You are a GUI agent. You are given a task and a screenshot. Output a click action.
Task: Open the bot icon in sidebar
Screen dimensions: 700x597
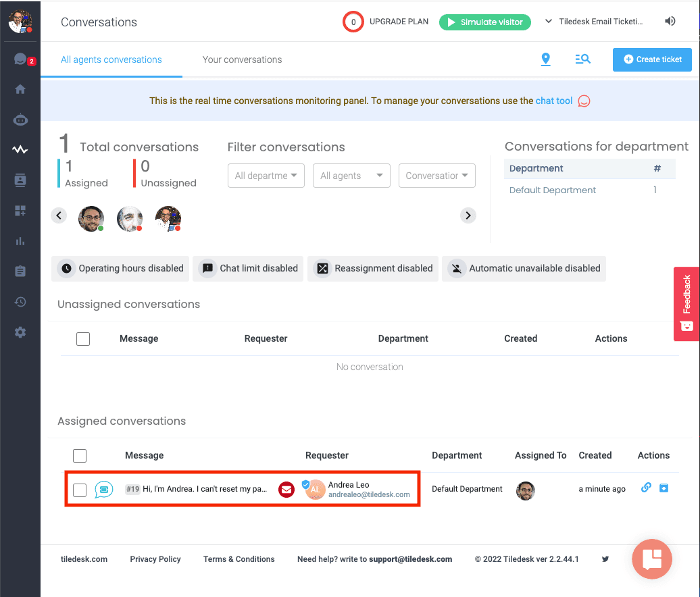20,120
